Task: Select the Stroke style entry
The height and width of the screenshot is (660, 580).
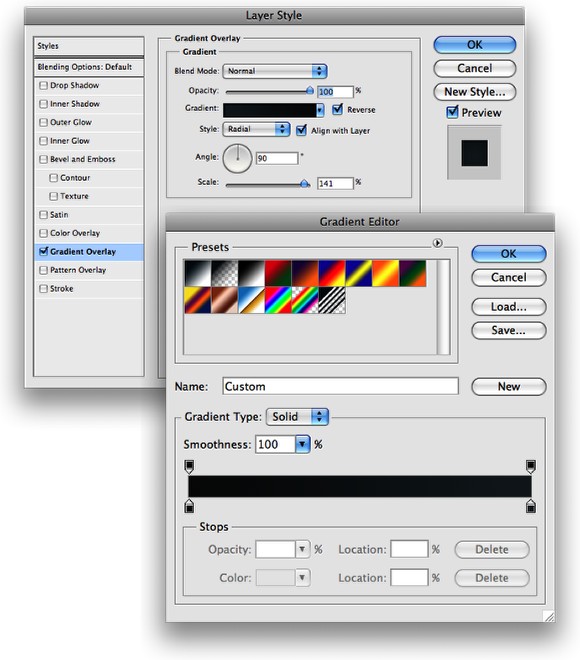Action: click(89, 289)
